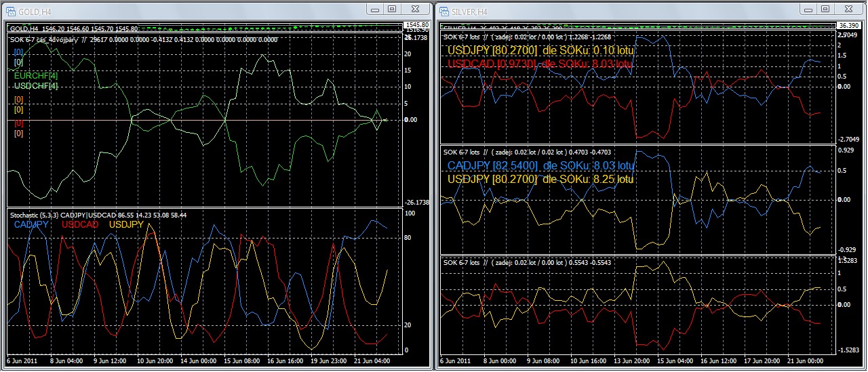Select the red USDCAD [0.9730] label
Viewport: 868px width, 372px height.
click(x=491, y=64)
